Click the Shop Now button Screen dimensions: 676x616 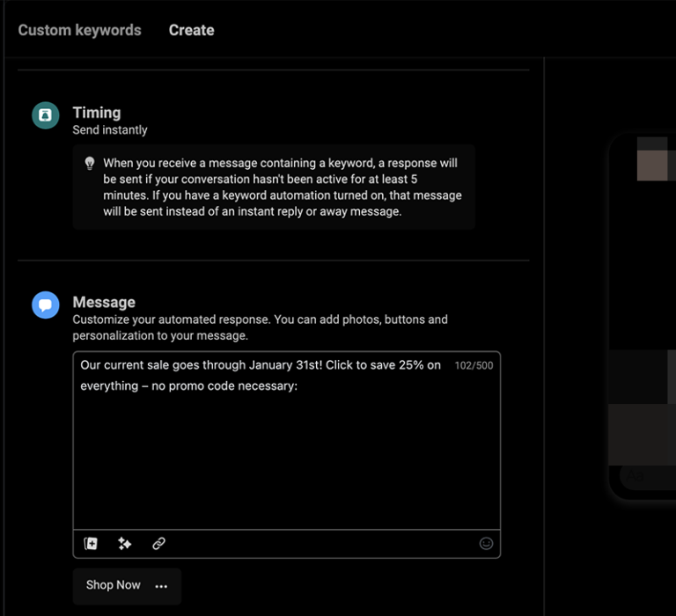click(x=114, y=585)
